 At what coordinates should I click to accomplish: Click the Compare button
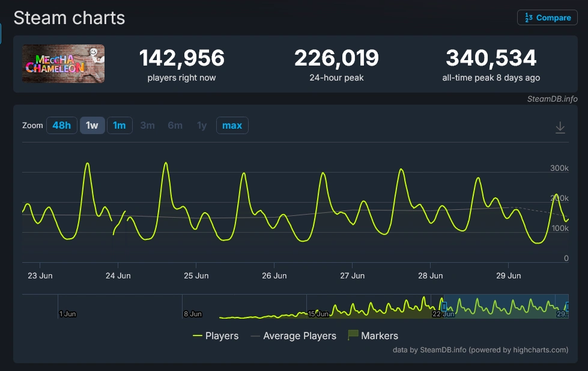[x=547, y=17]
